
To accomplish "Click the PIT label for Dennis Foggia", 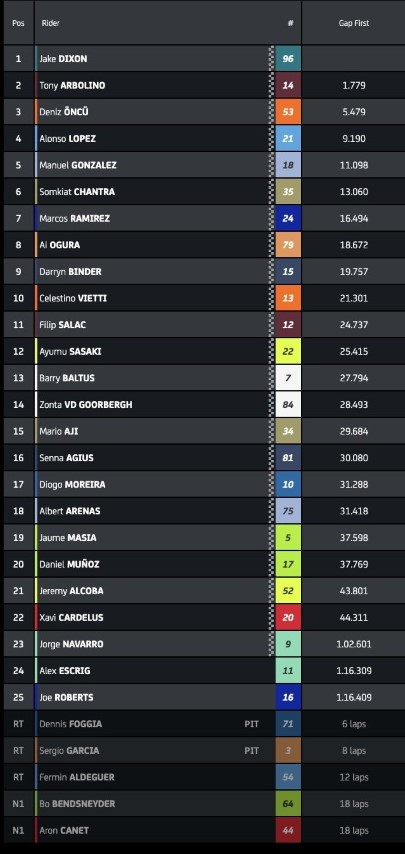I will tap(251, 724).
